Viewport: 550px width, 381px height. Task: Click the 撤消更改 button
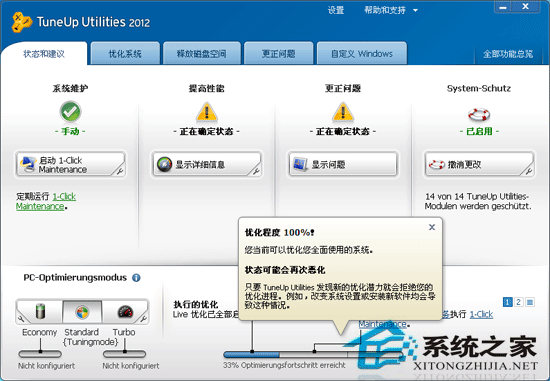[479, 164]
